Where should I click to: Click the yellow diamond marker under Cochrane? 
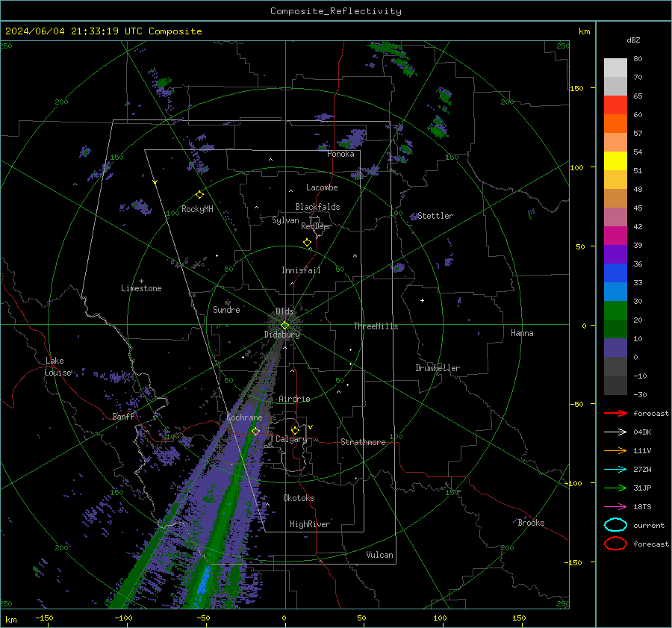[x=255, y=431]
